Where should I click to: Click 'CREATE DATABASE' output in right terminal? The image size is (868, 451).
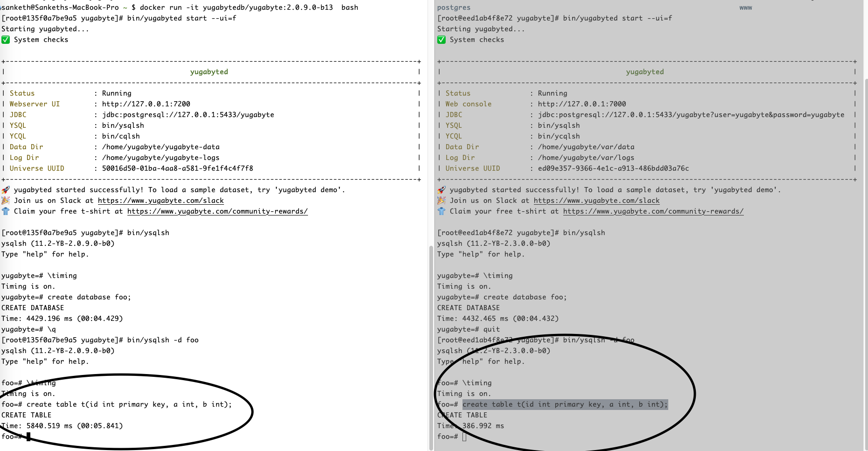469,308
